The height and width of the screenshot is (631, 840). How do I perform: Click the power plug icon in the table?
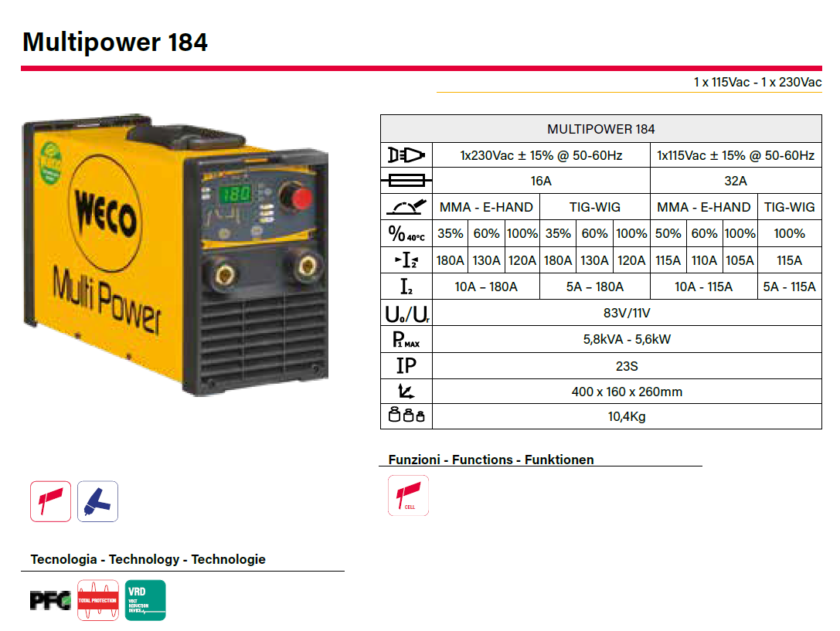pyautogui.click(x=406, y=155)
